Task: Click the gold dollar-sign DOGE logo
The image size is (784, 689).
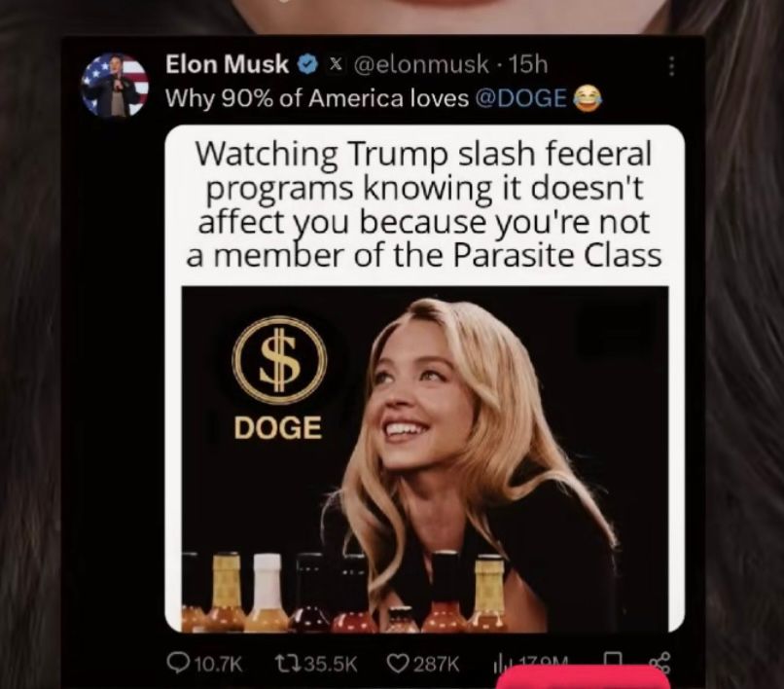Action: point(279,360)
